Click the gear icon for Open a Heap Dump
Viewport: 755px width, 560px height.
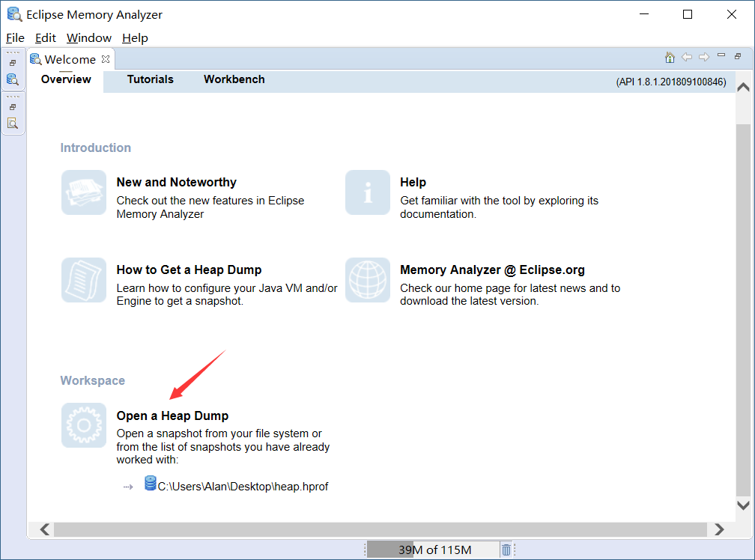pyautogui.click(x=84, y=425)
